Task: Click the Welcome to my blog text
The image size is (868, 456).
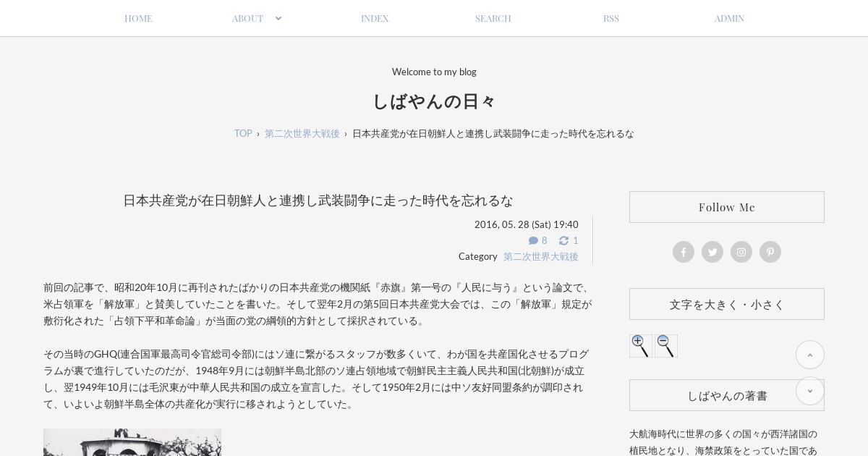Action: (434, 72)
